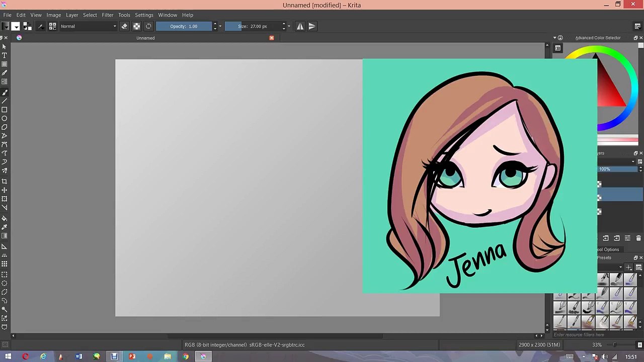Open Google Chrome from the taskbar

point(186,356)
